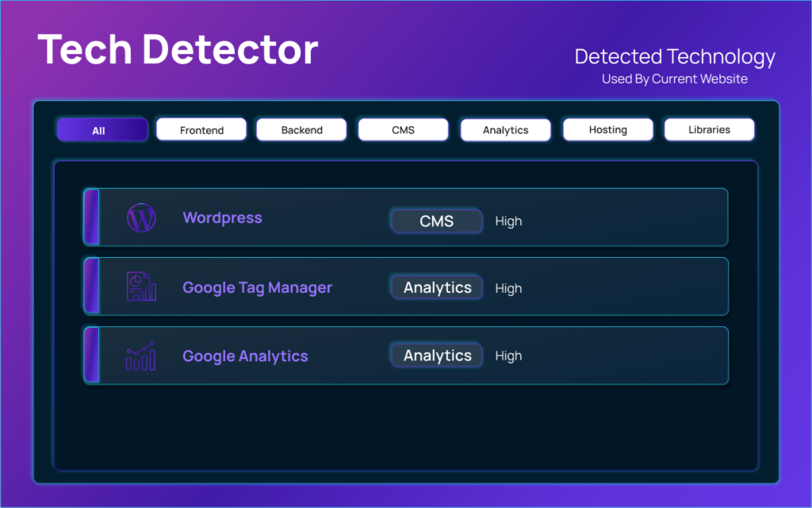Show only Backend technologies
The height and width of the screenshot is (508, 812).
coord(301,129)
